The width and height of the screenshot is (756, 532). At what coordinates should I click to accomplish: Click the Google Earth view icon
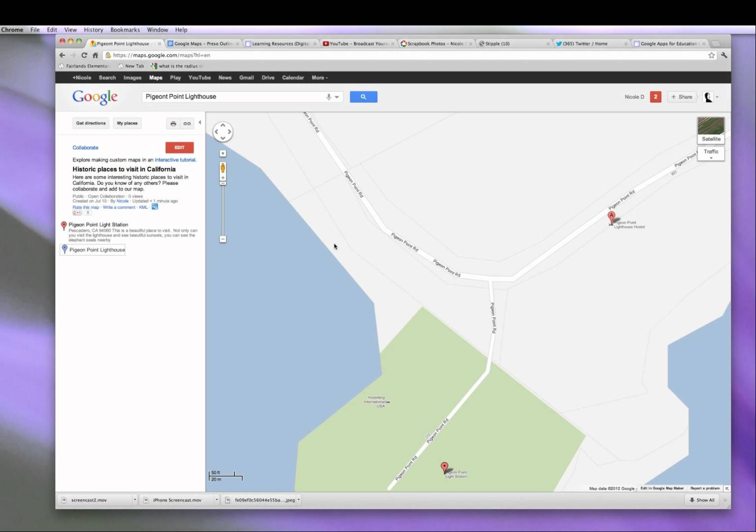[x=155, y=207]
